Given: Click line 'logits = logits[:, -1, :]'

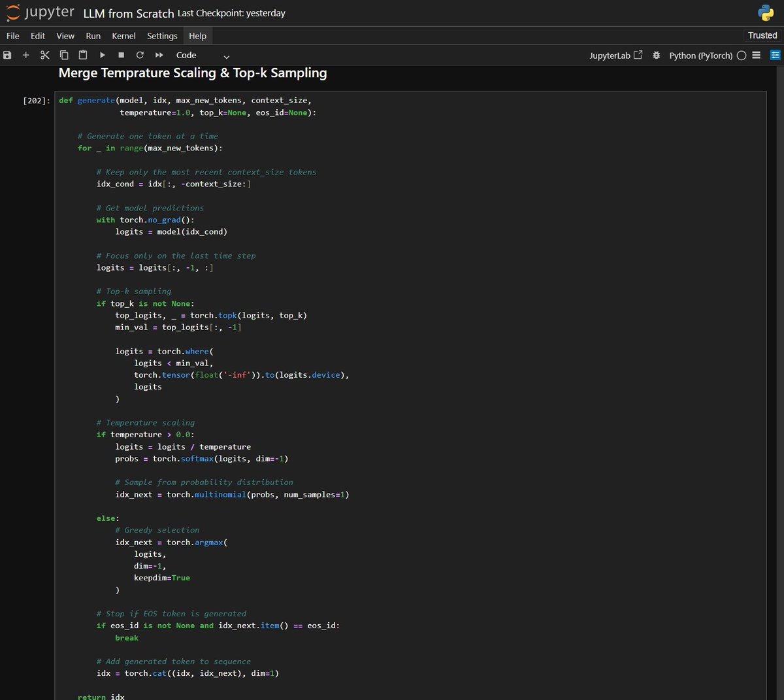Looking at the screenshot, I should [155, 268].
